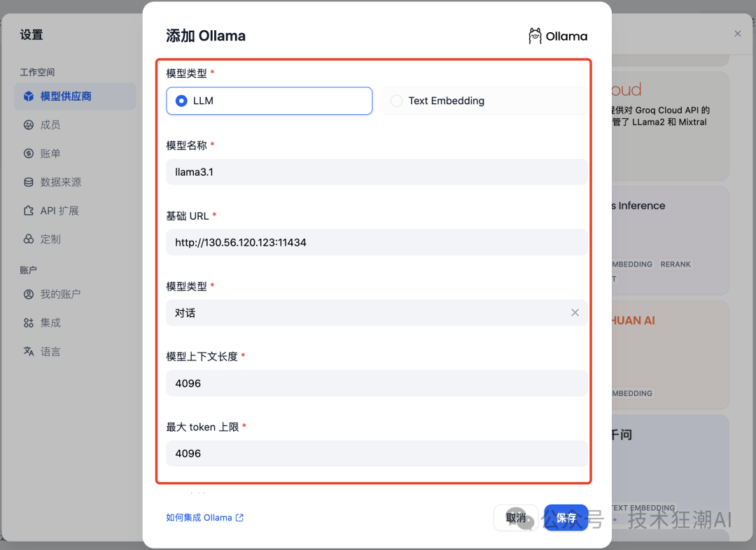
Task: Click the 模型名称 field containing llama3.1
Action: [x=377, y=172]
